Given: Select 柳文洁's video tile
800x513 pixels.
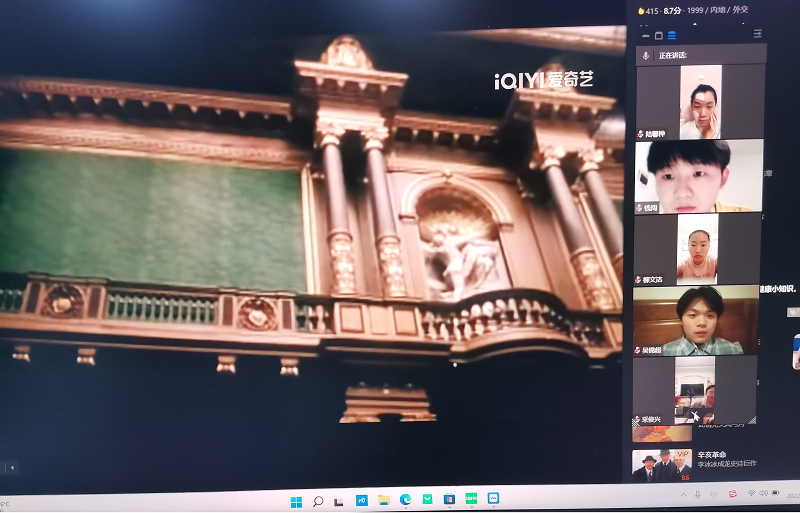Looking at the screenshot, I should click(697, 249).
